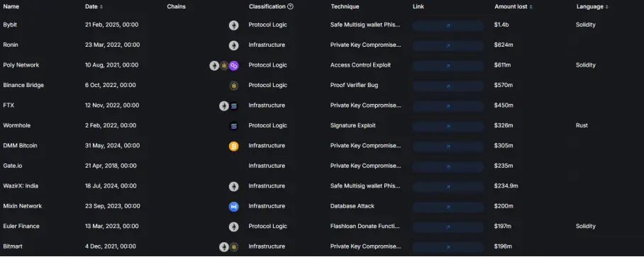Click the Ethereum icon in FTX row
Image resolution: width=644 pixels, height=257 pixels.
coord(224,106)
